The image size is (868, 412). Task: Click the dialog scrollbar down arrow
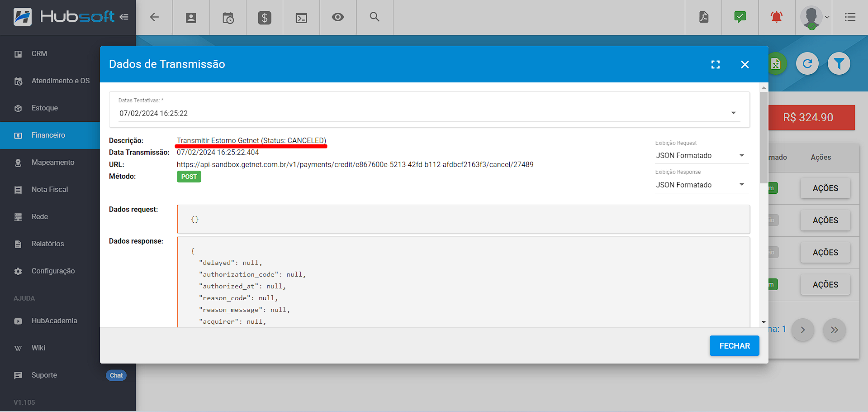click(x=764, y=322)
